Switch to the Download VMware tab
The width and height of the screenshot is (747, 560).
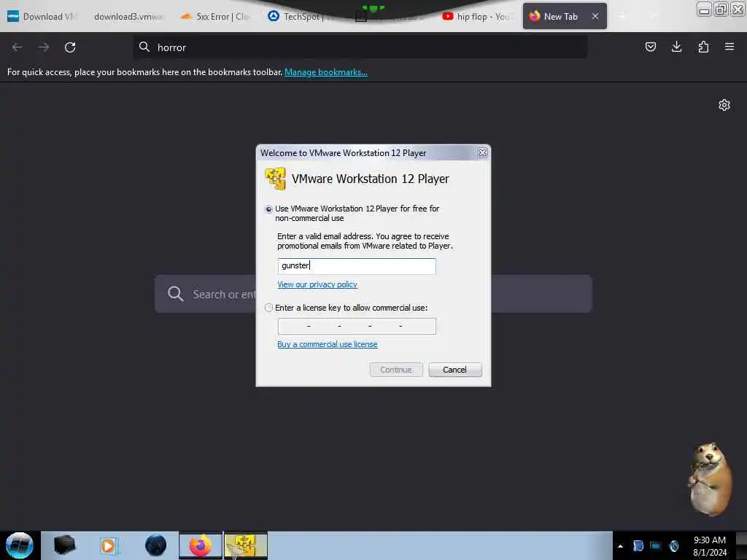tap(42, 17)
